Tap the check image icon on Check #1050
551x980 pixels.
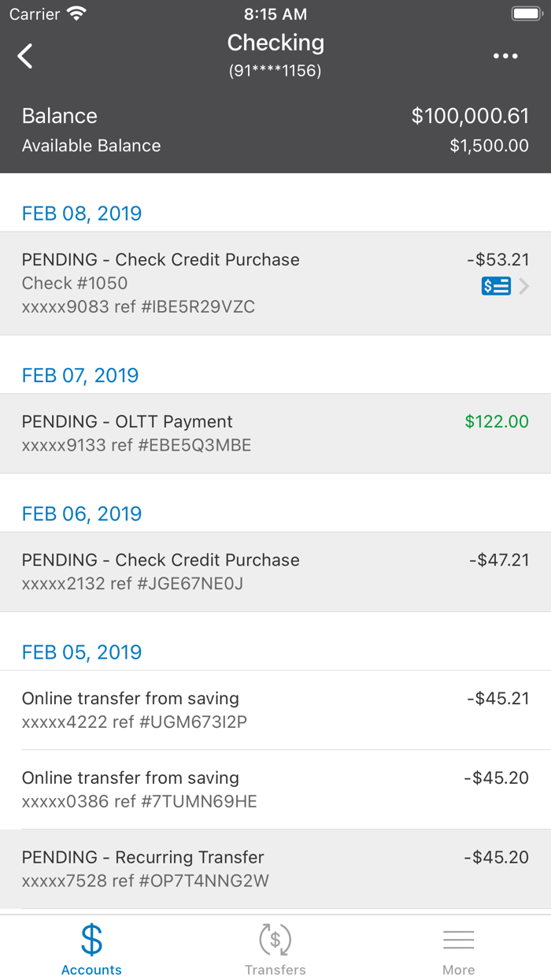[x=496, y=286]
